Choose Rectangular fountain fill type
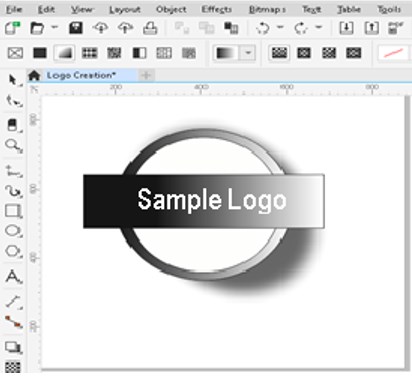 (354, 53)
